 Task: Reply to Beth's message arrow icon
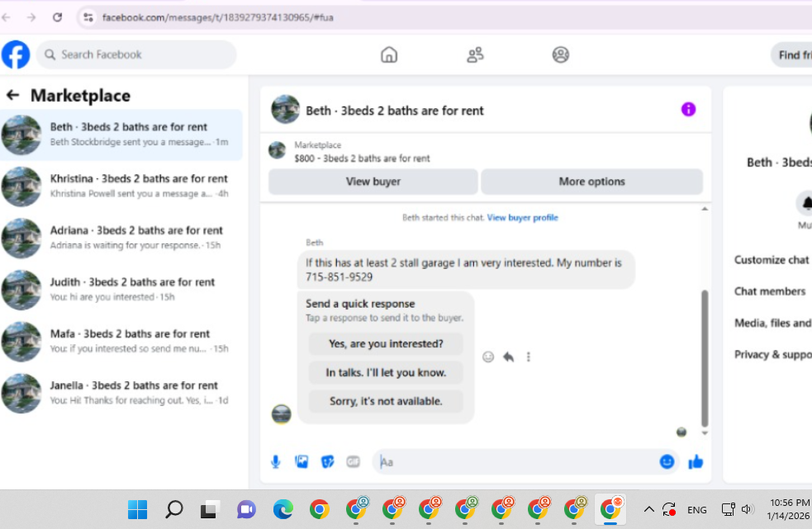[x=509, y=357]
